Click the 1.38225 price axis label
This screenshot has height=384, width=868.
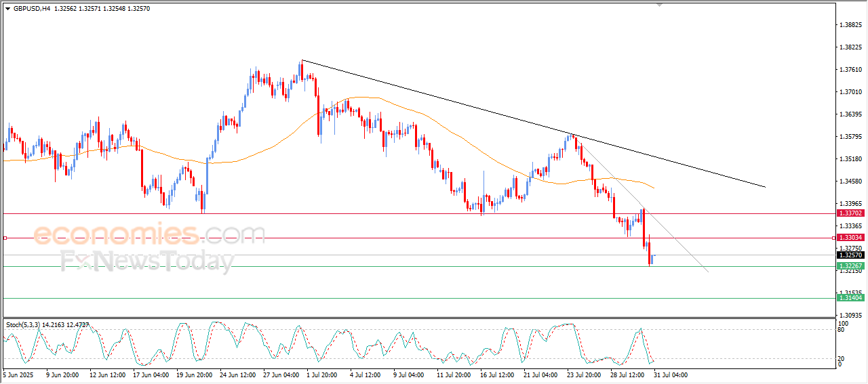850,47
